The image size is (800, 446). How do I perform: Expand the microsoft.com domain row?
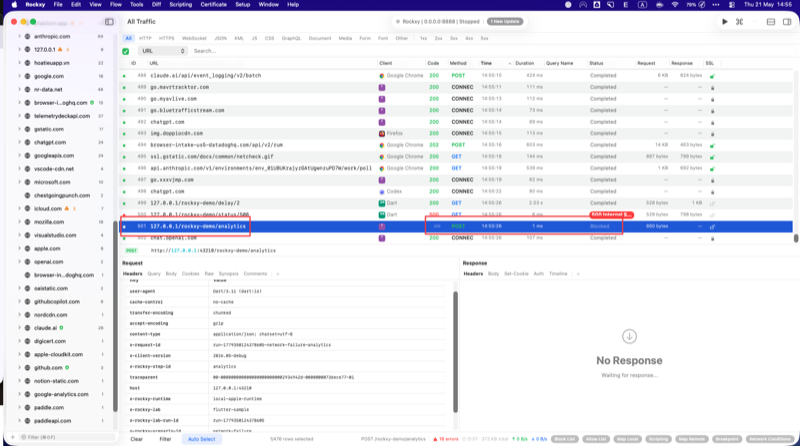pyautogui.click(x=19, y=182)
